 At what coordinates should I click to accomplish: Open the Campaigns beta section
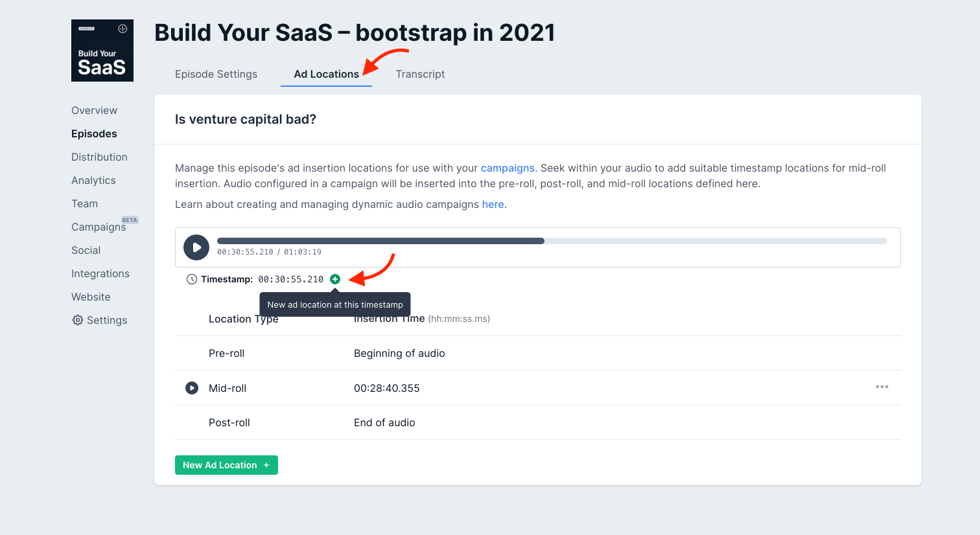point(99,227)
